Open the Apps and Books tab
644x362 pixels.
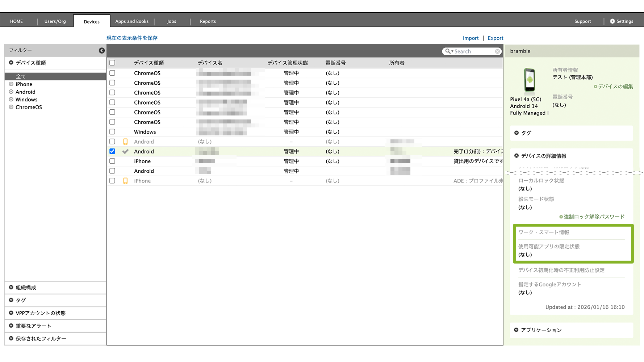coord(132,21)
